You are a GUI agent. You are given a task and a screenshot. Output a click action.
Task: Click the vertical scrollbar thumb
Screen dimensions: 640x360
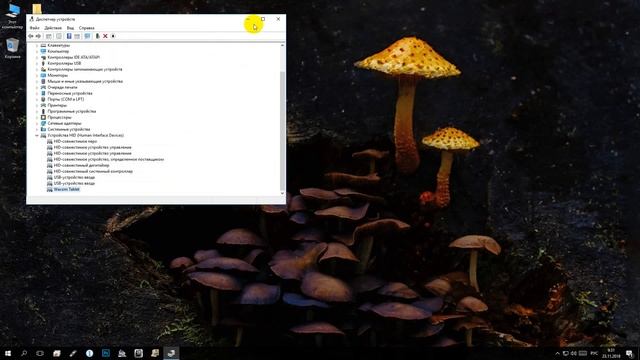click(282, 130)
